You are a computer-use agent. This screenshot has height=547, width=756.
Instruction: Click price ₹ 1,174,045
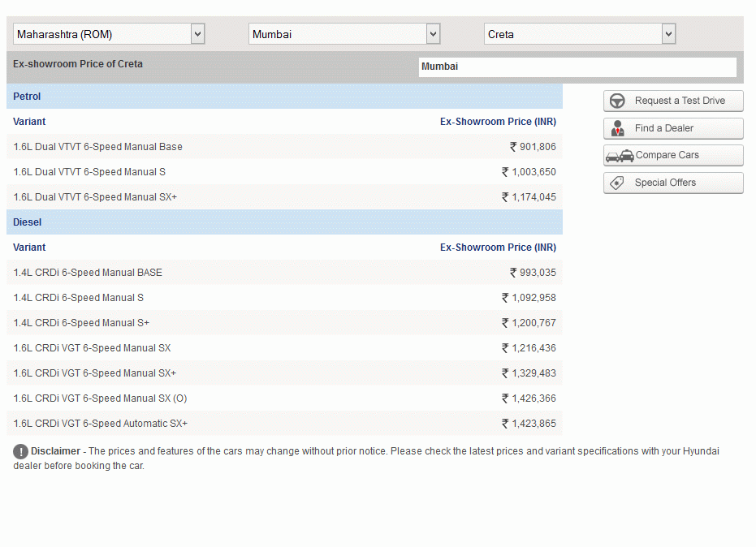tap(529, 197)
